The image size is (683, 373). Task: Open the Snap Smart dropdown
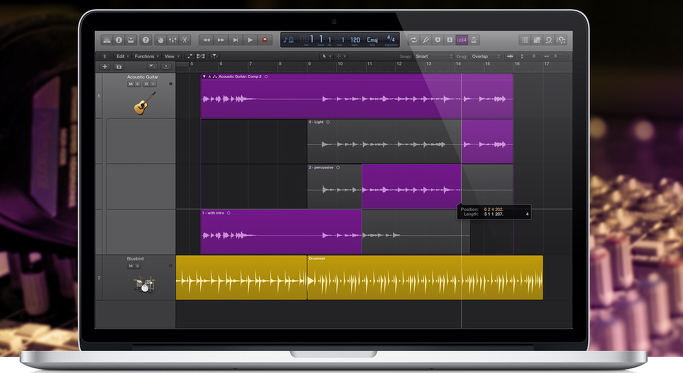pyautogui.click(x=433, y=56)
